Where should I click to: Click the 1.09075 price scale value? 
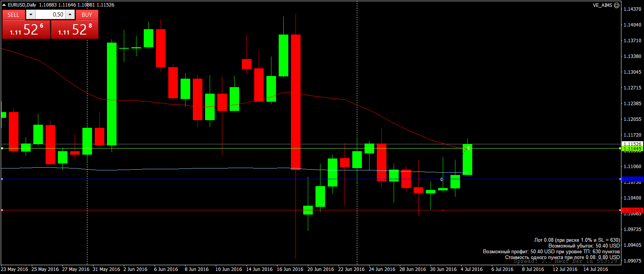(x=632, y=261)
